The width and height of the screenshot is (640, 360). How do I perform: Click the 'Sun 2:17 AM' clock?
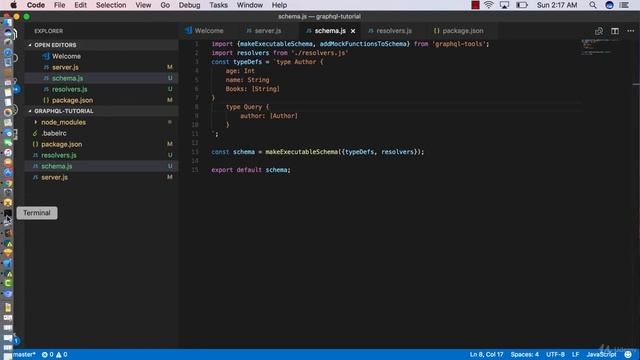point(557,5)
